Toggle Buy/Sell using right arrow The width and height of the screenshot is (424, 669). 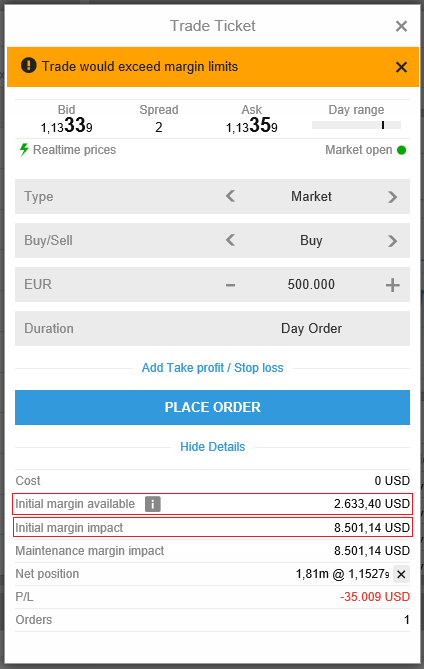click(392, 241)
